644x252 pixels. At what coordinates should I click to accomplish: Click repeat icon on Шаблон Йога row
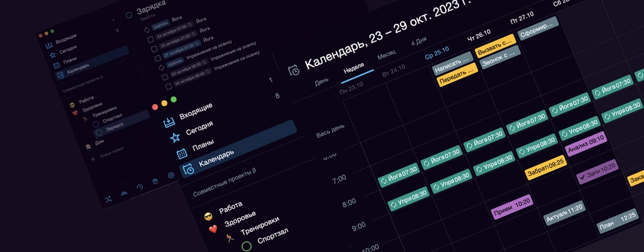(x=147, y=30)
